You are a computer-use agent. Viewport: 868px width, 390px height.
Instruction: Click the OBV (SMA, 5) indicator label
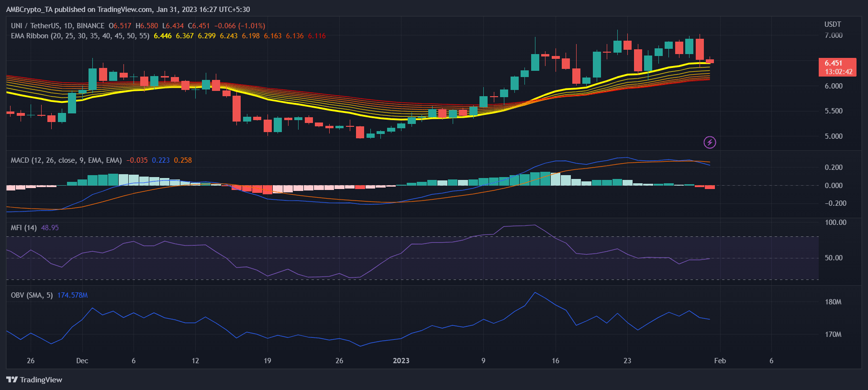pos(32,295)
